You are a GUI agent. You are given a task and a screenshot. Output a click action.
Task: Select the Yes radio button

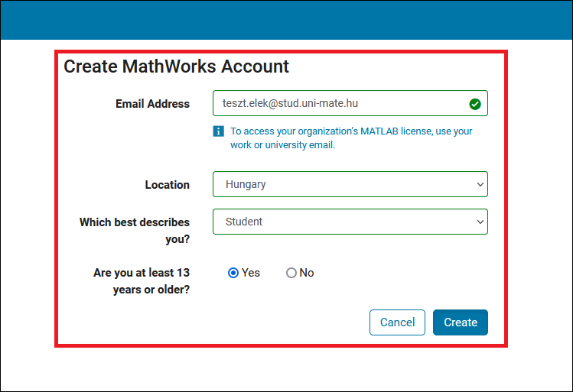tap(233, 273)
